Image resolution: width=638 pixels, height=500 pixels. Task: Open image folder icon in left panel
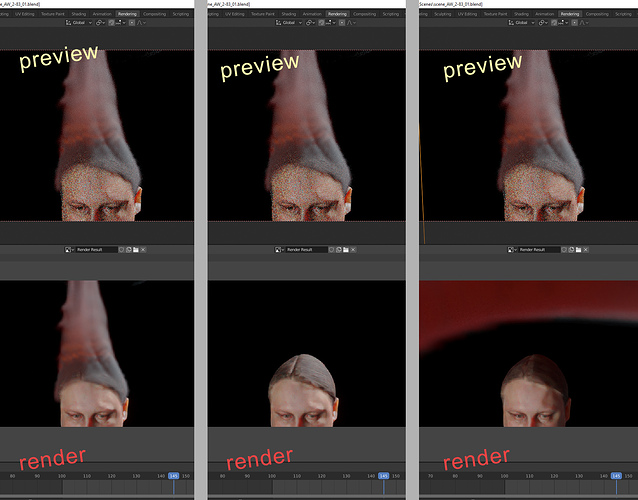point(136,249)
